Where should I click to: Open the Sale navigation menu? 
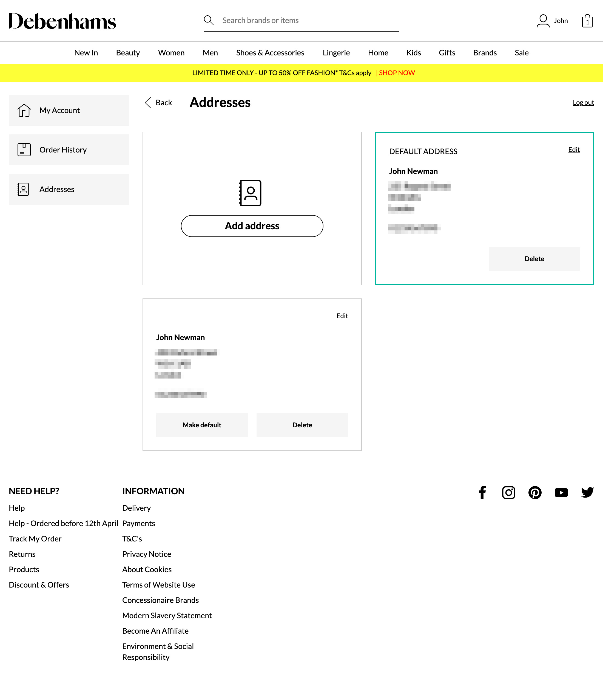pos(521,53)
